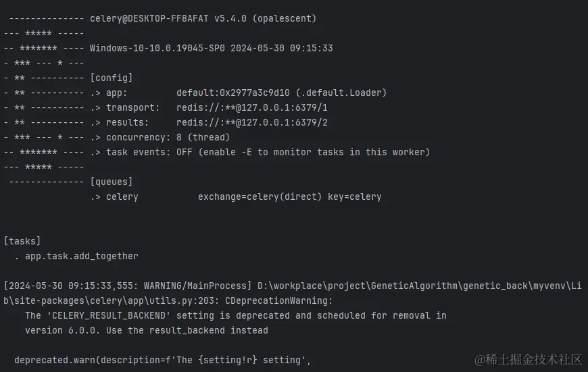Click the [config] section heading
Viewport: 588px width, 372px height.
click(111, 78)
